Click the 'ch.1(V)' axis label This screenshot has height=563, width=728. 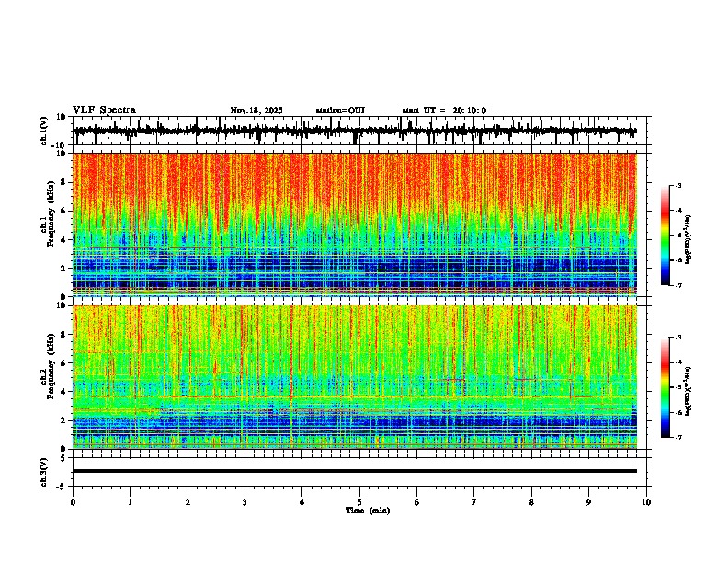point(44,131)
